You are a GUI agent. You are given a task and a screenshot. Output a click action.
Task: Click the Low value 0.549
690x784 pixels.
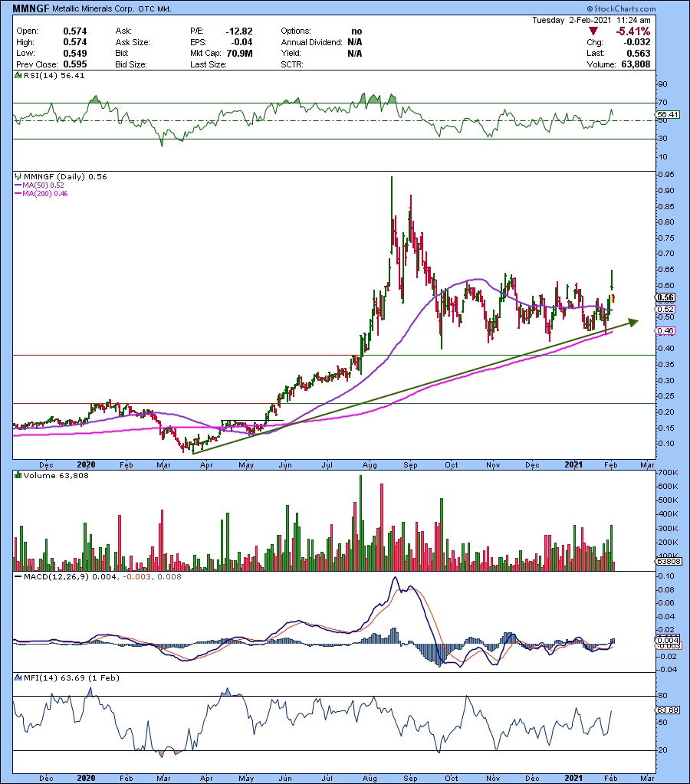point(75,54)
